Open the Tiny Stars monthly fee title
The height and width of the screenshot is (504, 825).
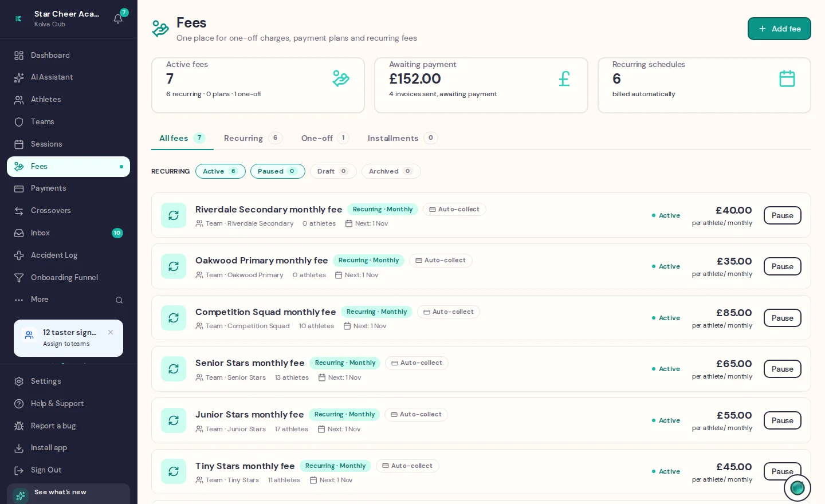tap(245, 466)
